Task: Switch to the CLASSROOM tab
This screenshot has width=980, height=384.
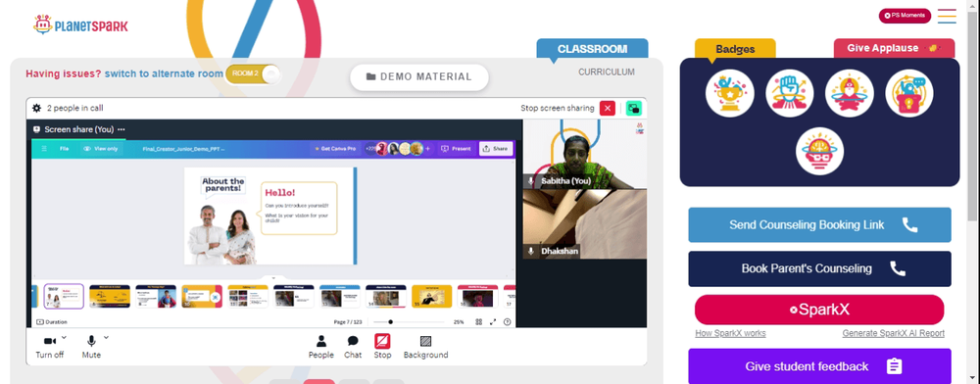Action: pyautogui.click(x=593, y=49)
